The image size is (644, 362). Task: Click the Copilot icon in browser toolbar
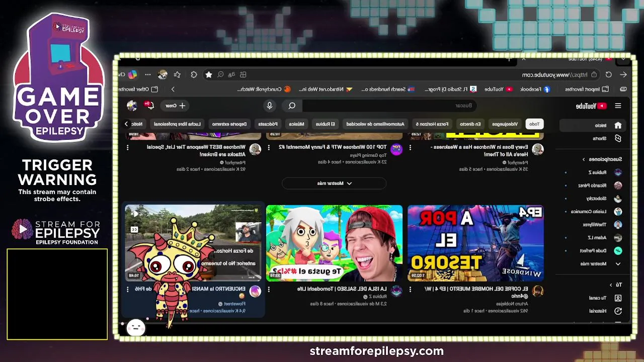point(132,74)
